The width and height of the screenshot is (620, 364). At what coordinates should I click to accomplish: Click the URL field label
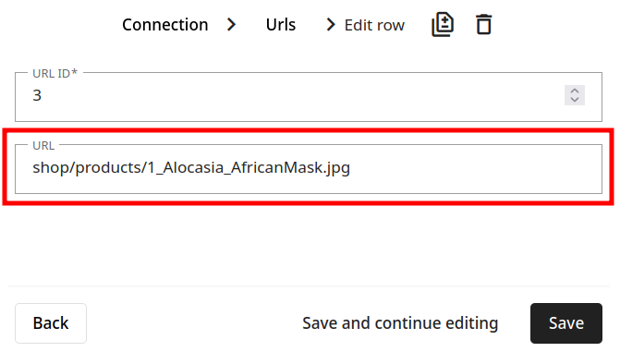point(43,146)
